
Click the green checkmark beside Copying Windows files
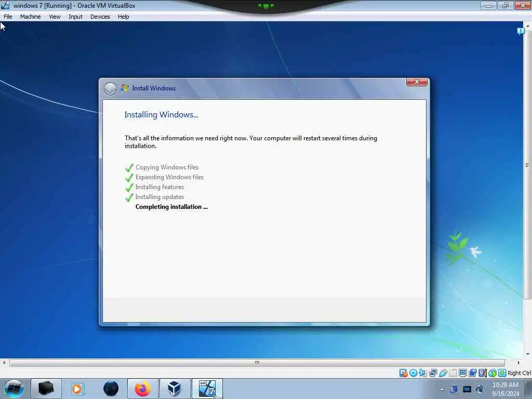129,168
